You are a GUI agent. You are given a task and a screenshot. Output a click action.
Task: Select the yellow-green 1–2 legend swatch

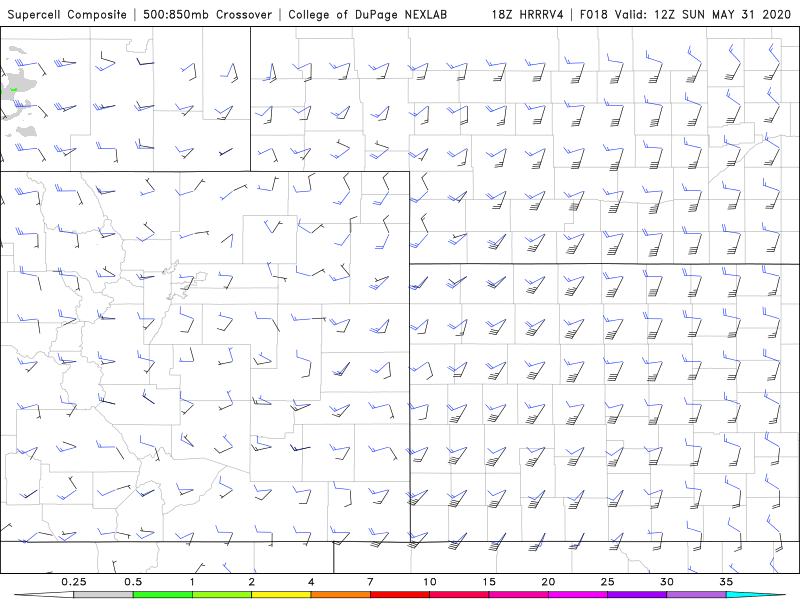coord(222,595)
